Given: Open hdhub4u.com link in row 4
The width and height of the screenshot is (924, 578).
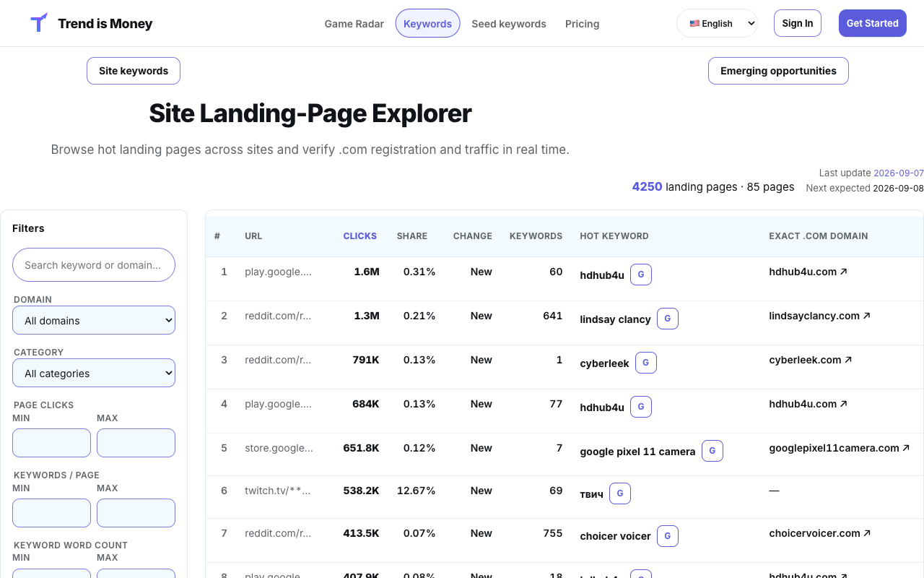Looking at the screenshot, I should pos(808,404).
